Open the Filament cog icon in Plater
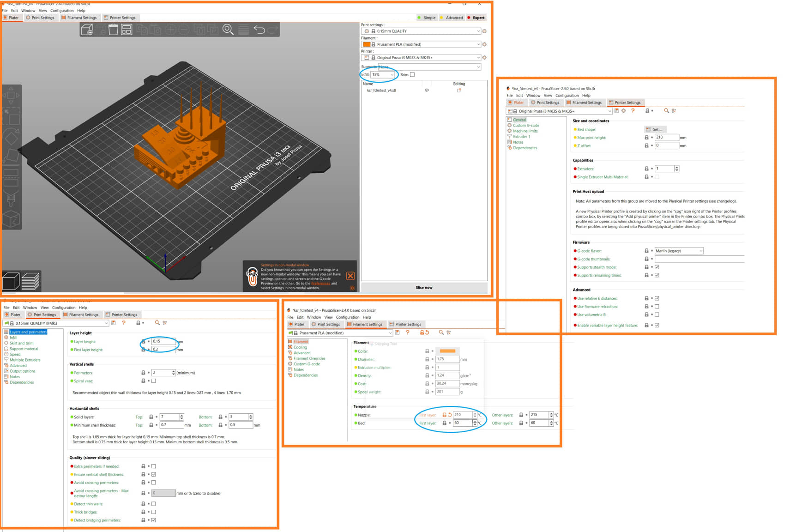Screen dimensions: 790x532 click(484, 44)
